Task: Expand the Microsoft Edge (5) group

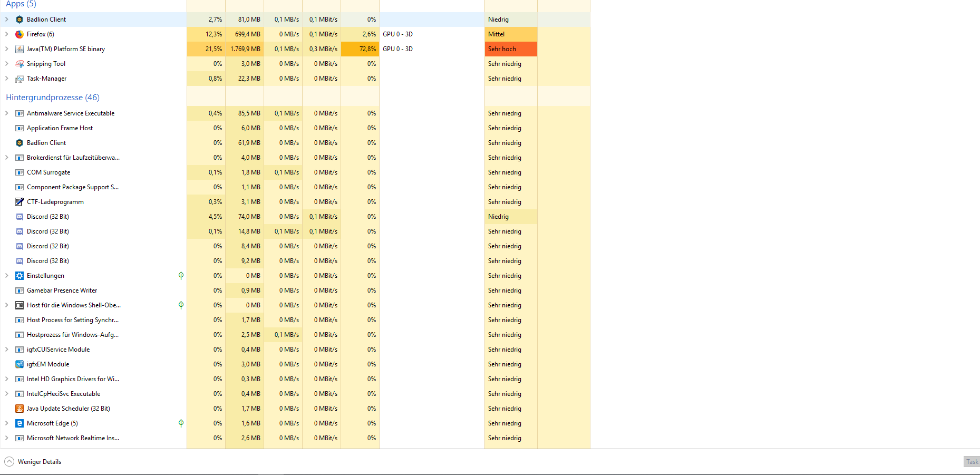Action: coord(6,423)
